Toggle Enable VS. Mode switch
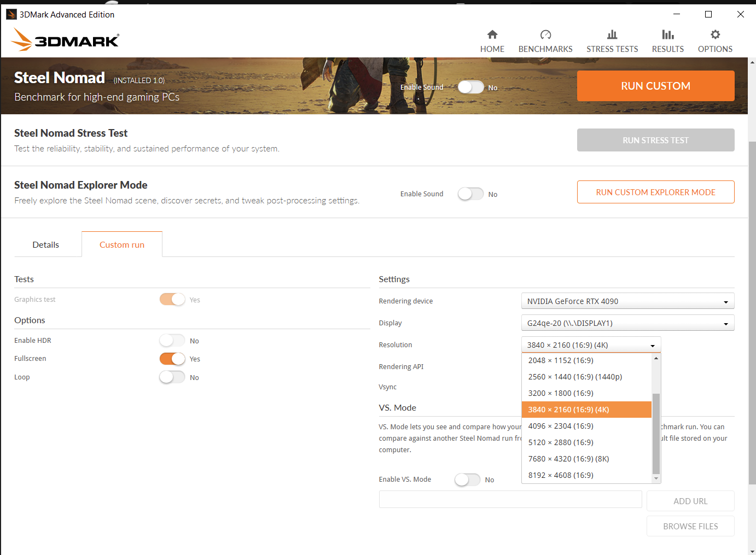The image size is (756, 555). point(468,479)
